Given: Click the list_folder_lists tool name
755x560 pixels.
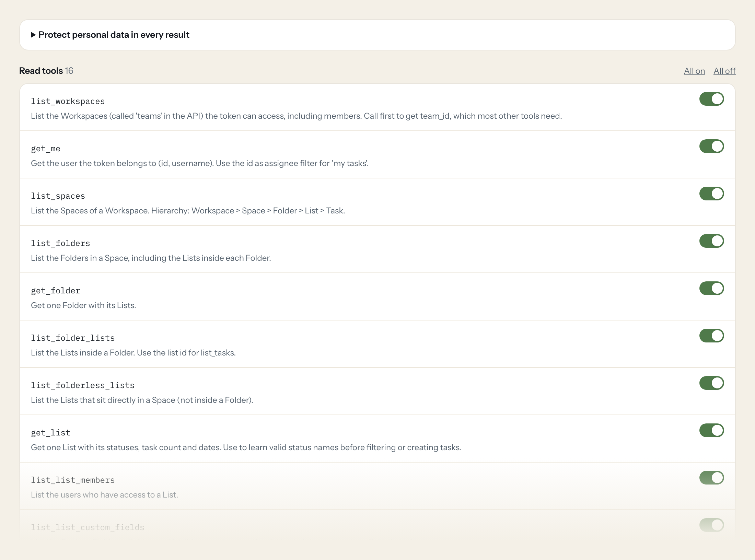Looking at the screenshot, I should pyautogui.click(x=73, y=338).
